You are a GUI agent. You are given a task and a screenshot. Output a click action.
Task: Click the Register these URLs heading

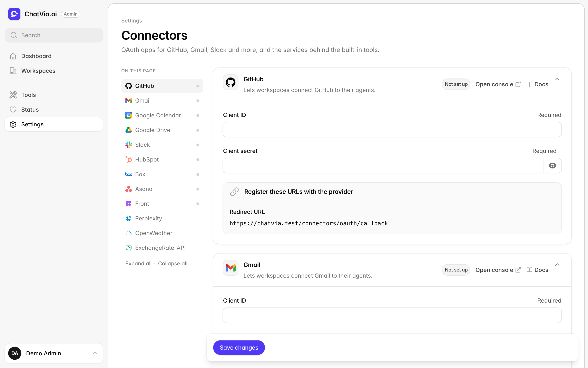[299, 192]
